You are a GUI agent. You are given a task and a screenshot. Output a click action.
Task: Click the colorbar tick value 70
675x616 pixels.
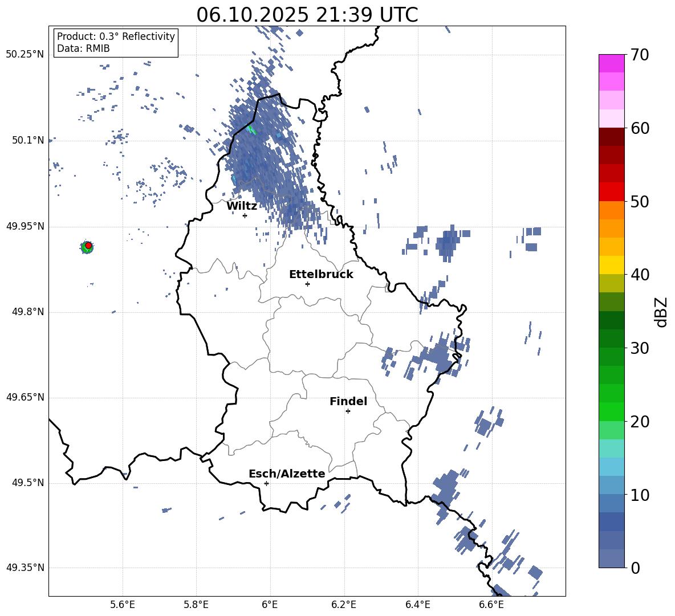[x=640, y=55]
